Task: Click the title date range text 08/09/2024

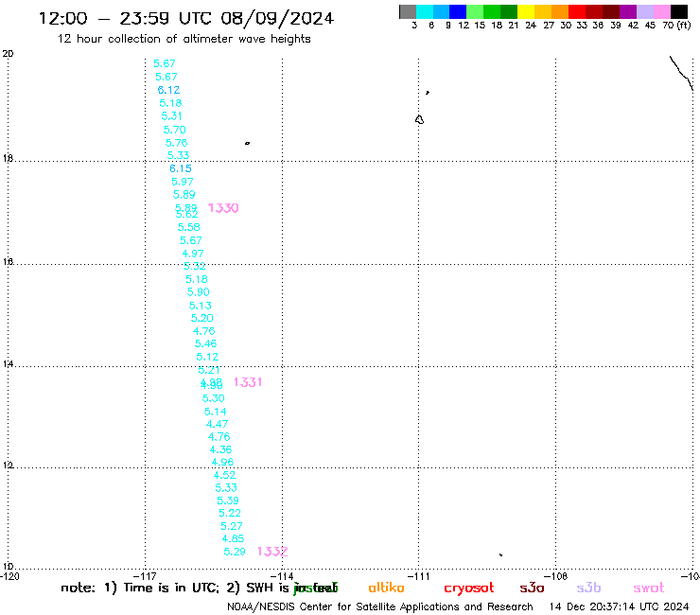Action: [277, 19]
